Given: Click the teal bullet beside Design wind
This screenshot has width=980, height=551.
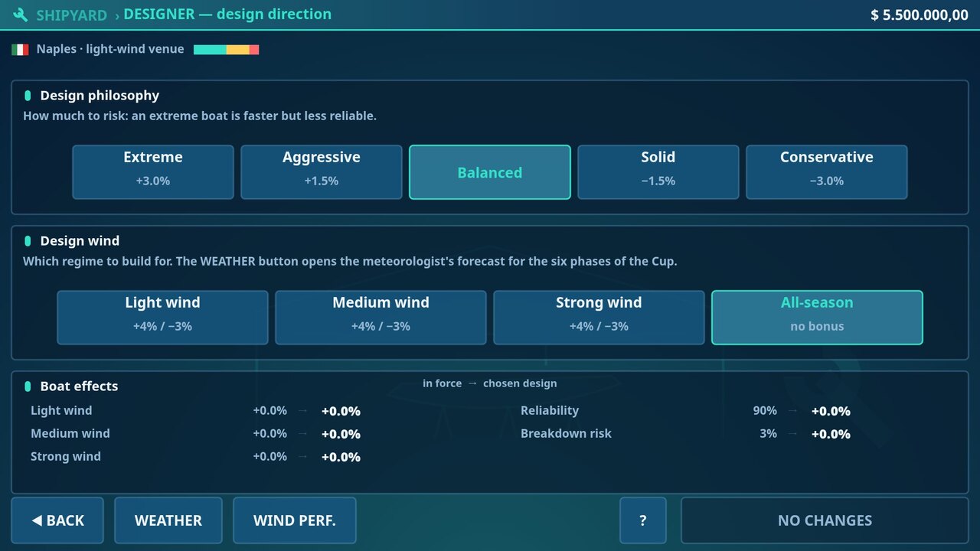Looking at the screenshot, I should 28,241.
